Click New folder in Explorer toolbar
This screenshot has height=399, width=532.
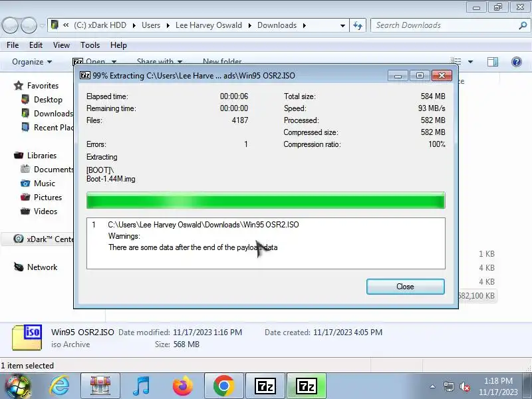point(222,61)
